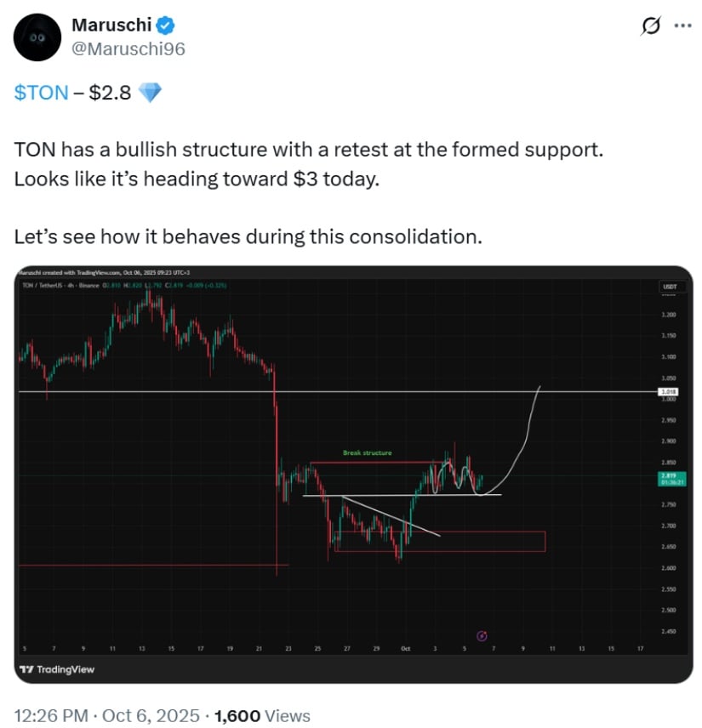Click the 3.200 price axis tick

pos(668,315)
